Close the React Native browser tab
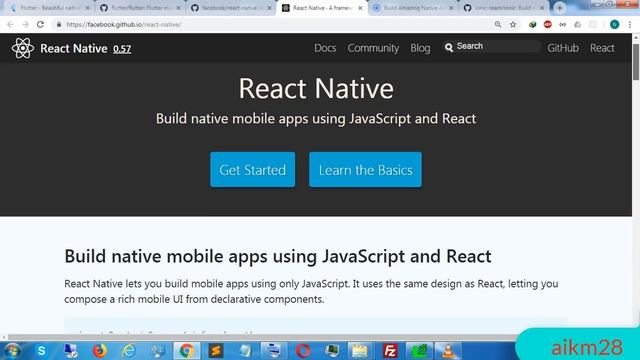The image size is (640, 360). [x=360, y=8]
